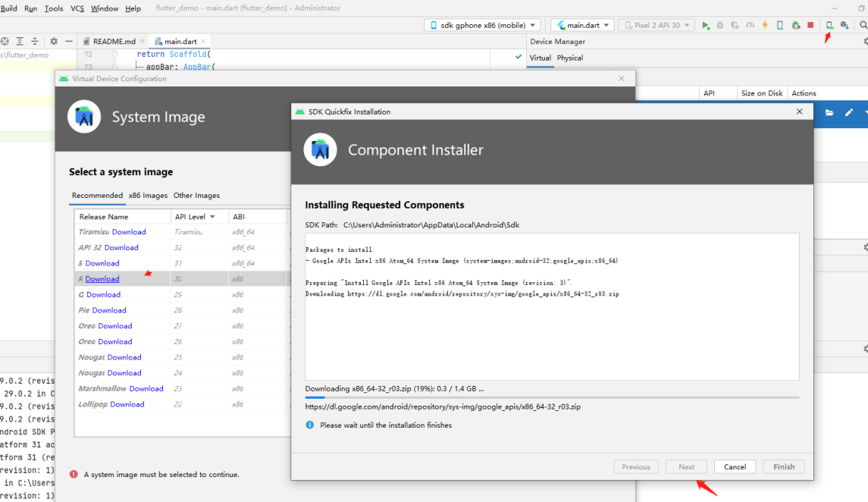Click Cancel in Component Installer
The width and height of the screenshot is (868, 502).
pyautogui.click(x=735, y=466)
